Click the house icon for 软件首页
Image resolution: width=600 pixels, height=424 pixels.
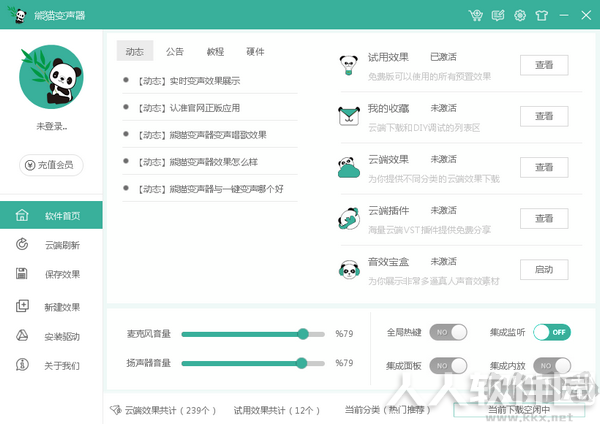point(22,215)
